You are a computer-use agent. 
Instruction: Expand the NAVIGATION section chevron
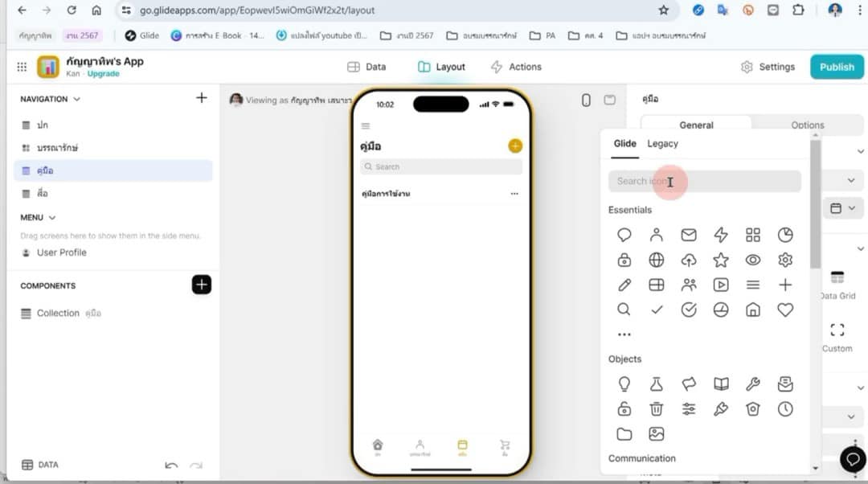77,100
